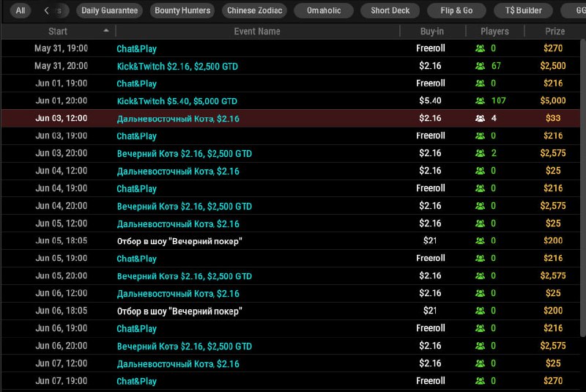The height and width of the screenshot is (392, 586).
Task: Sort by the Start column header
Action: coord(58,32)
